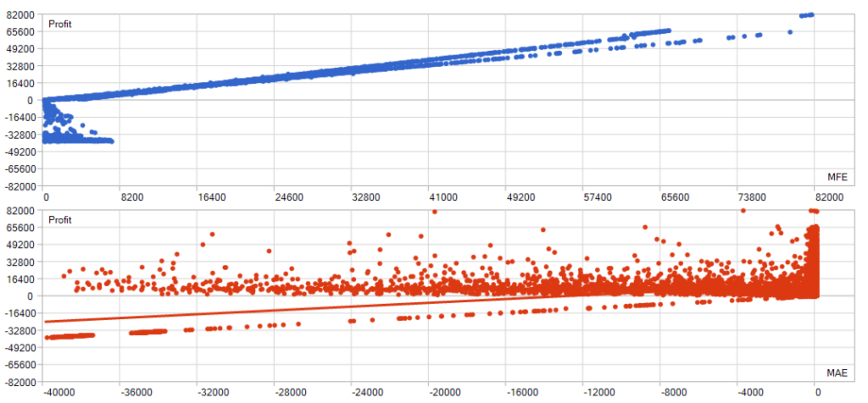Click 32800 on the MFE chart's horizontal axis
Viewport: 868px width, 403px height.
coord(366,196)
